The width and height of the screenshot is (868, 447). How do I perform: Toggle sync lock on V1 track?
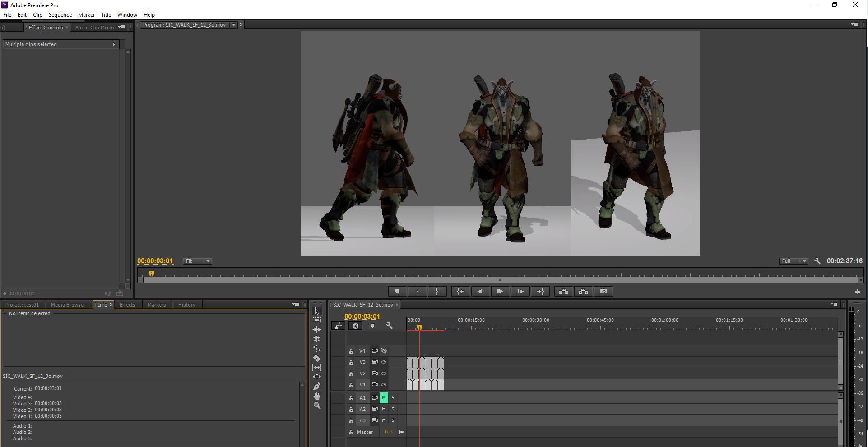pyautogui.click(x=375, y=385)
